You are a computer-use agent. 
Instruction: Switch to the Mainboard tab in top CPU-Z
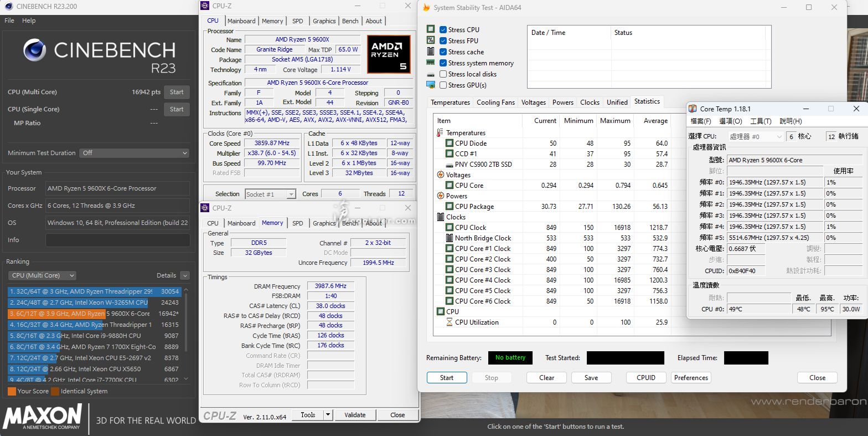241,21
